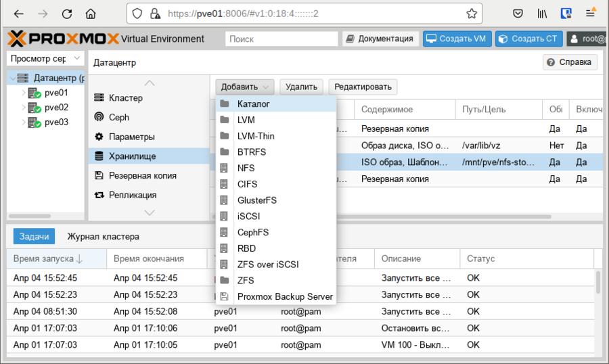The height and width of the screenshot is (364, 609).
Task: Select pve01 node in tree
Action: click(56, 93)
